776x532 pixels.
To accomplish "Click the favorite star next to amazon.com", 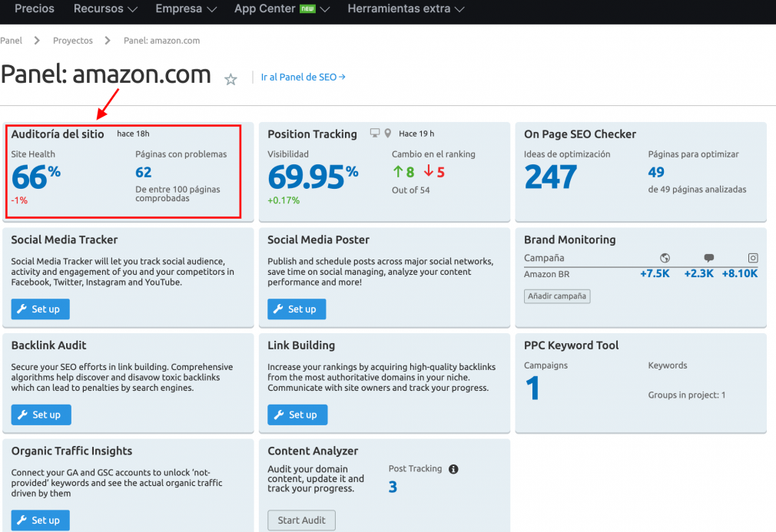I will [x=230, y=79].
